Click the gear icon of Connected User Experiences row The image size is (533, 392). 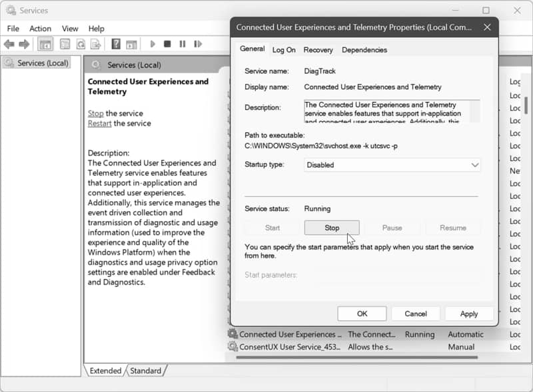(x=233, y=334)
